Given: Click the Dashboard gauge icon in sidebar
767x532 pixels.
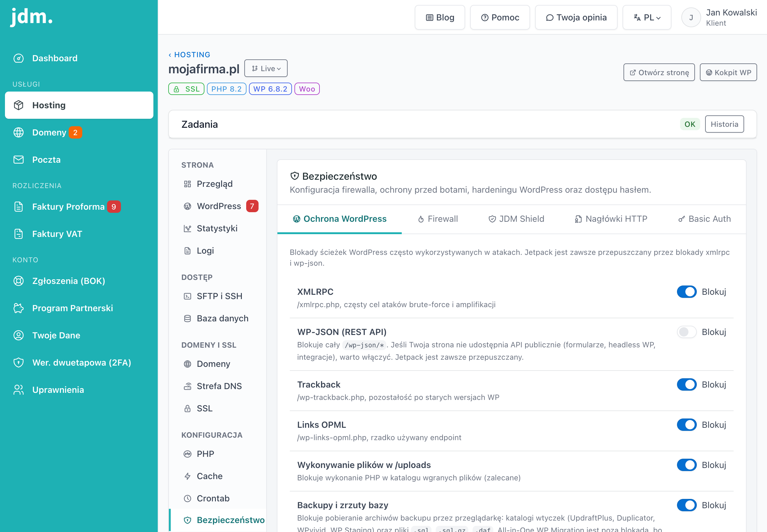Looking at the screenshot, I should tap(19, 58).
